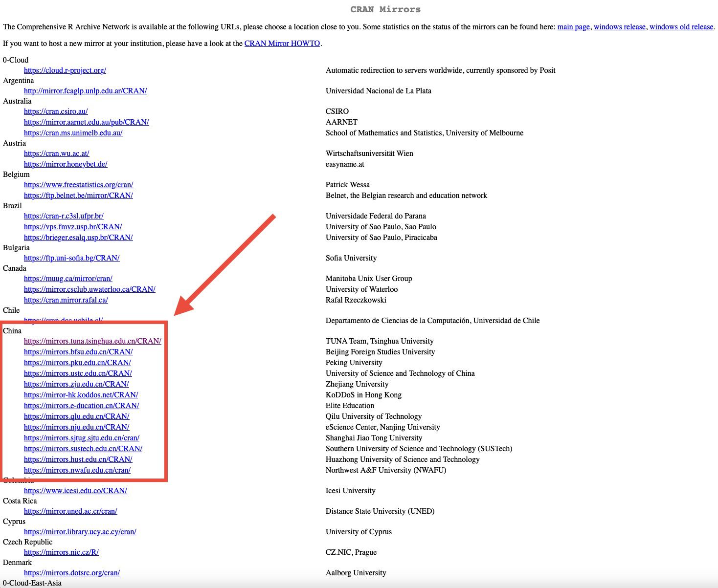The height and width of the screenshot is (588, 718).
Task: Open the cloud.r-project.org mirror link
Action: click(x=65, y=70)
